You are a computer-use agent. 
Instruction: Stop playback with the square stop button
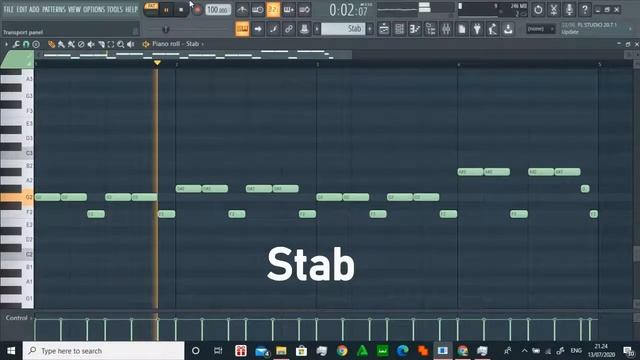pyautogui.click(x=181, y=10)
